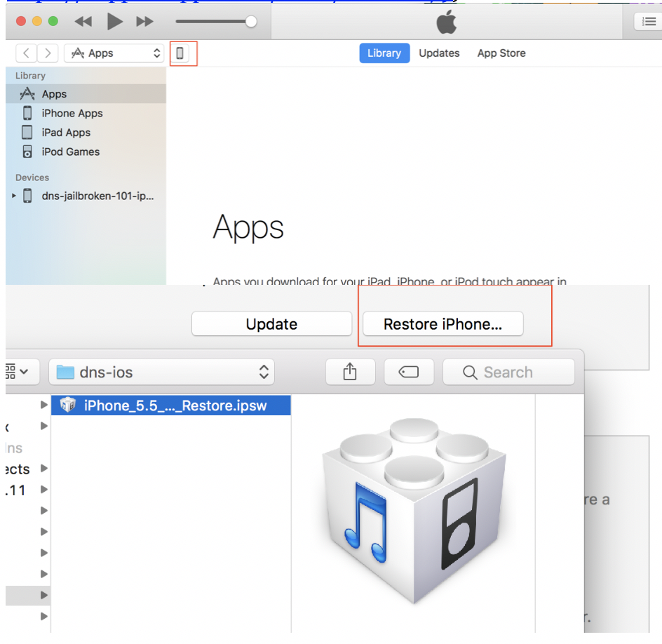Open the dns-ios folder path dropdown

click(x=162, y=372)
